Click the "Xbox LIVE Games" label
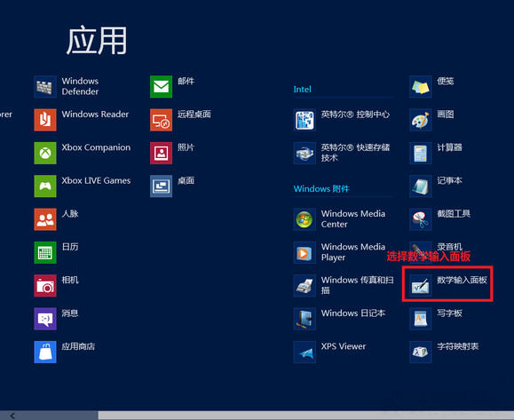Screen dimensions: 514x420 point(96,180)
